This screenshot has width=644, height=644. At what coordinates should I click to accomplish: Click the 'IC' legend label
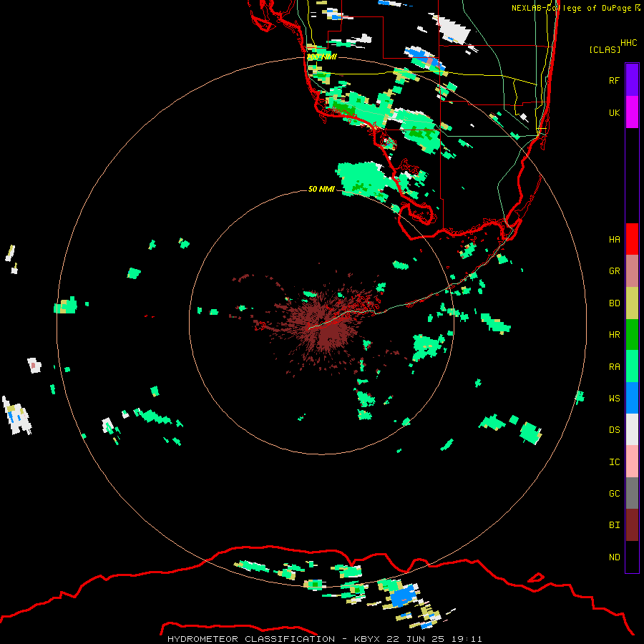coord(614,462)
